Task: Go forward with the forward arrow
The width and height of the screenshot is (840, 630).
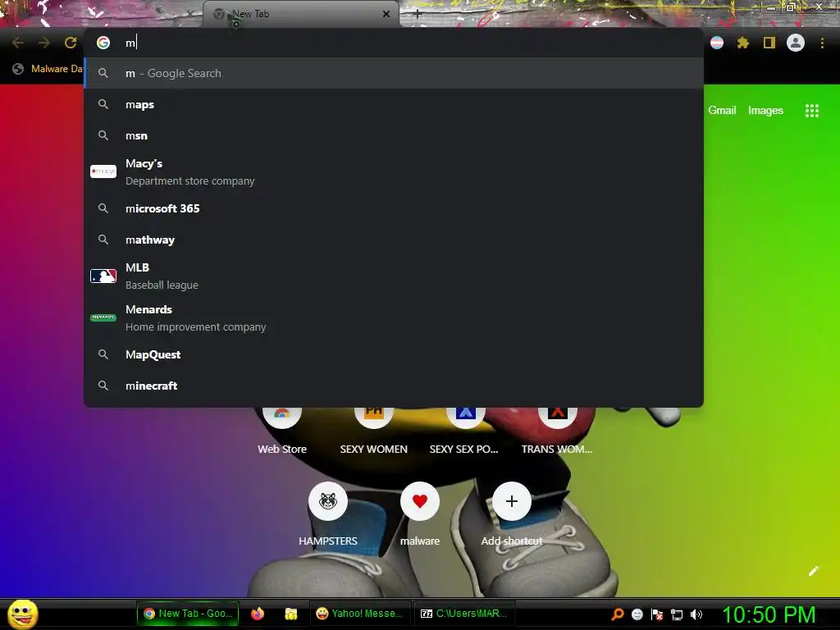Action: tap(44, 43)
